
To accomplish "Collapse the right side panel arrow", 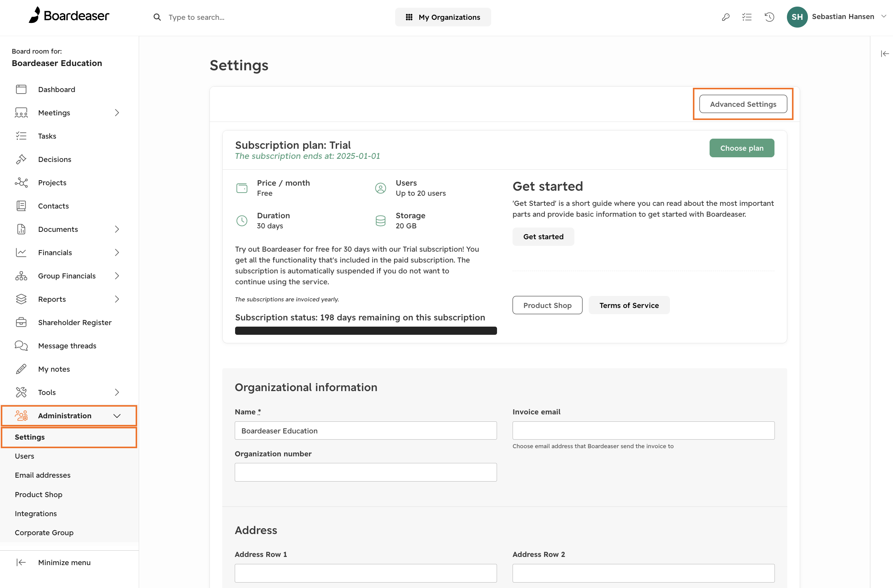I will click(x=885, y=54).
